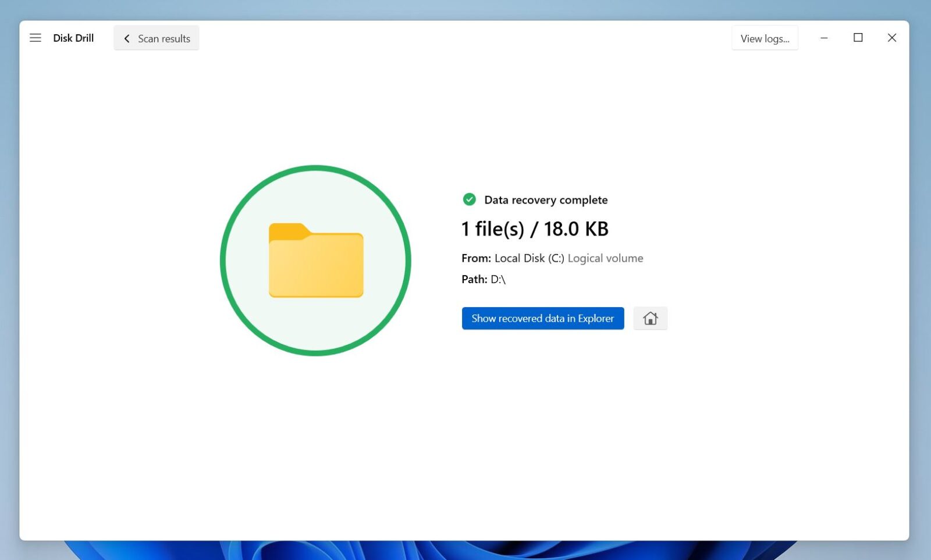Open View logs in Disk Drill
This screenshot has width=931, height=560.
pos(765,37)
